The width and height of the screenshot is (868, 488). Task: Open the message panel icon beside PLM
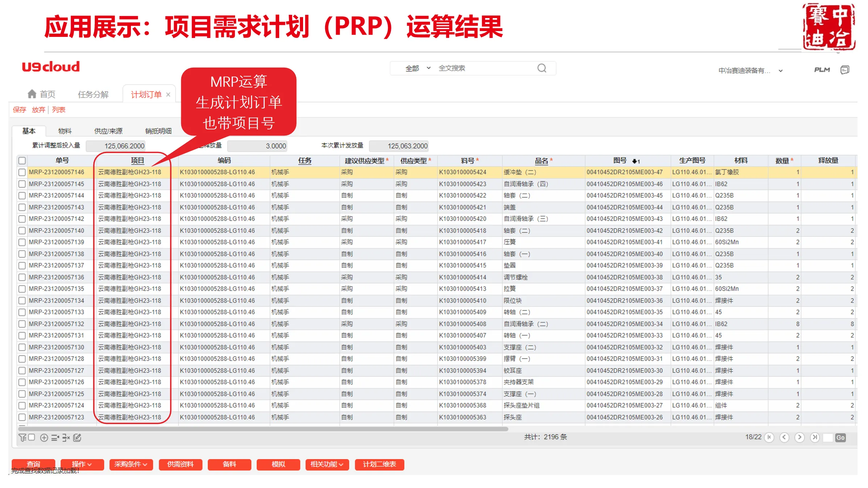pos(844,70)
